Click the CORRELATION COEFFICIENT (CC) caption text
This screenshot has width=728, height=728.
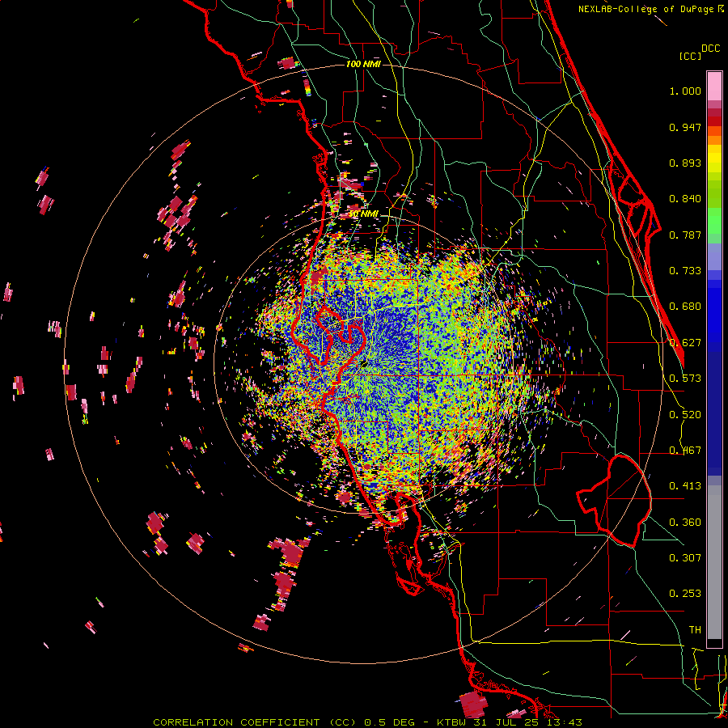(255, 722)
